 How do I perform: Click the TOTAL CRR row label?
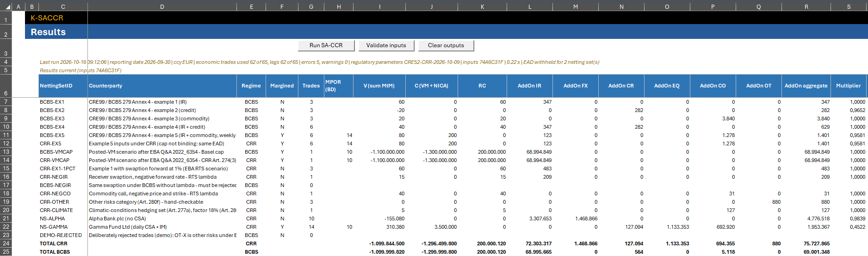click(x=63, y=244)
